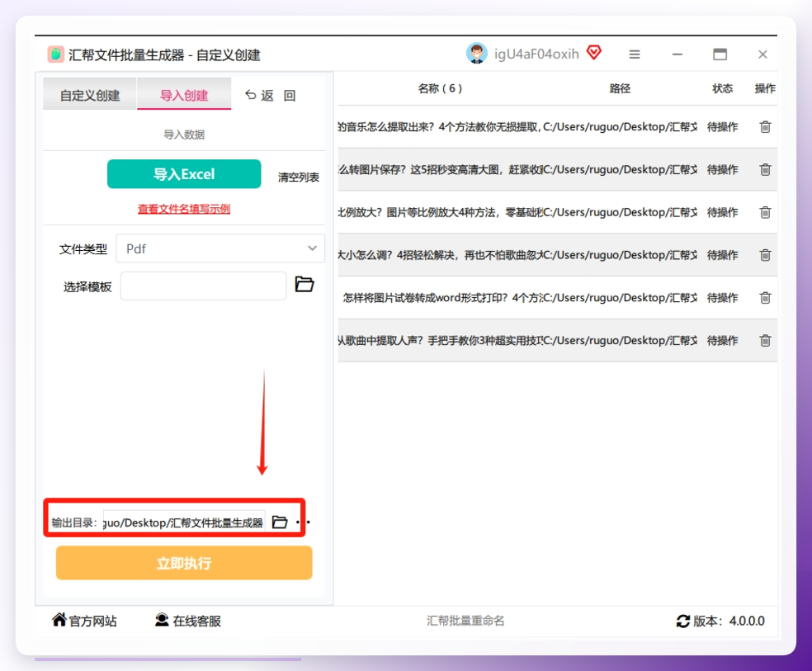Image resolution: width=812 pixels, height=671 pixels.
Task: Click the 名称 ( 6 ) column header
Action: [440, 88]
